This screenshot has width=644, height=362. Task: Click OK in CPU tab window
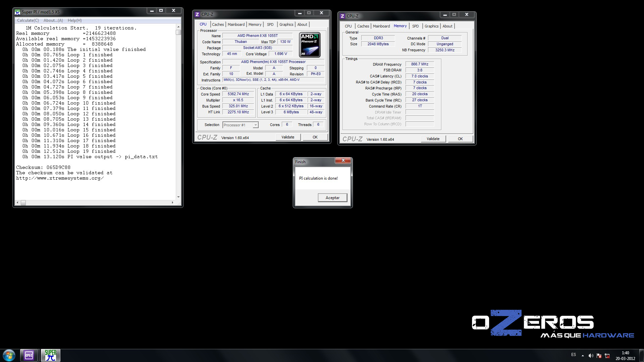click(x=315, y=137)
